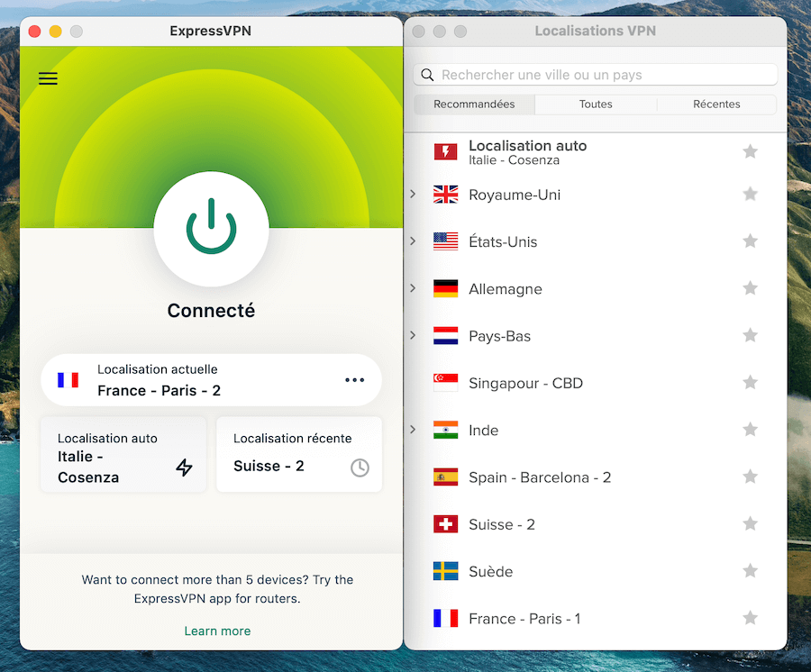Click the clock icon next to Suisse - 2
811x672 pixels.
(x=360, y=468)
